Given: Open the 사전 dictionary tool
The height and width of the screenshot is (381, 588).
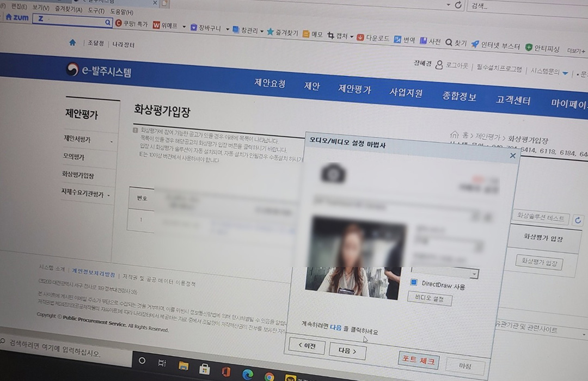Looking at the screenshot, I should point(430,41).
